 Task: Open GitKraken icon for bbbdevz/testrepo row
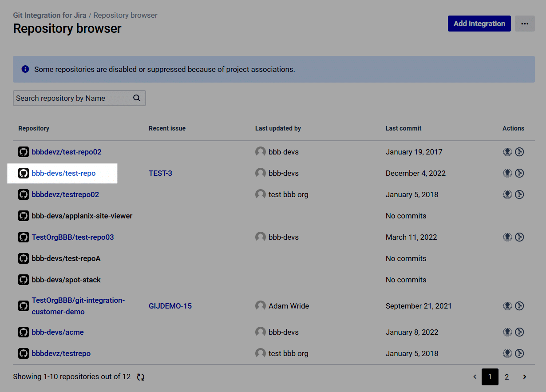507,353
